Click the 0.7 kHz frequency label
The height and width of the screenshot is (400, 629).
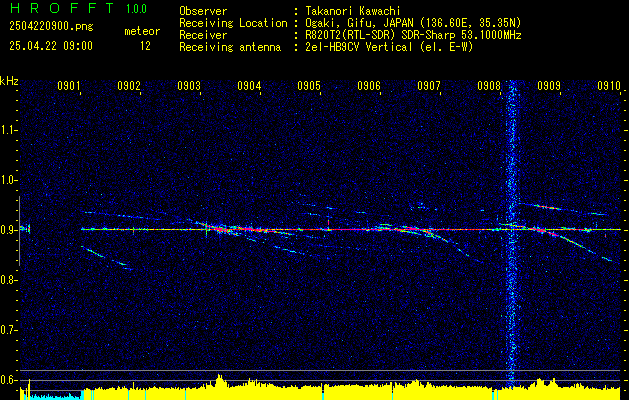(8, 330)
